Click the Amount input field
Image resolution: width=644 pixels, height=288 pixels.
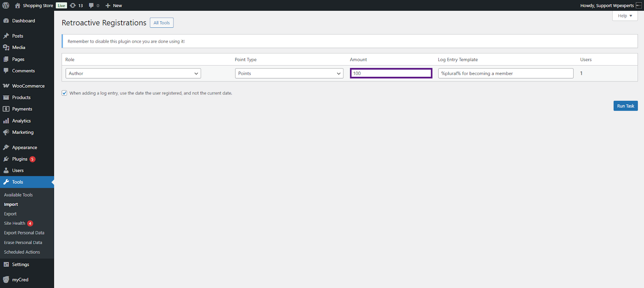[x=391, y=74]
